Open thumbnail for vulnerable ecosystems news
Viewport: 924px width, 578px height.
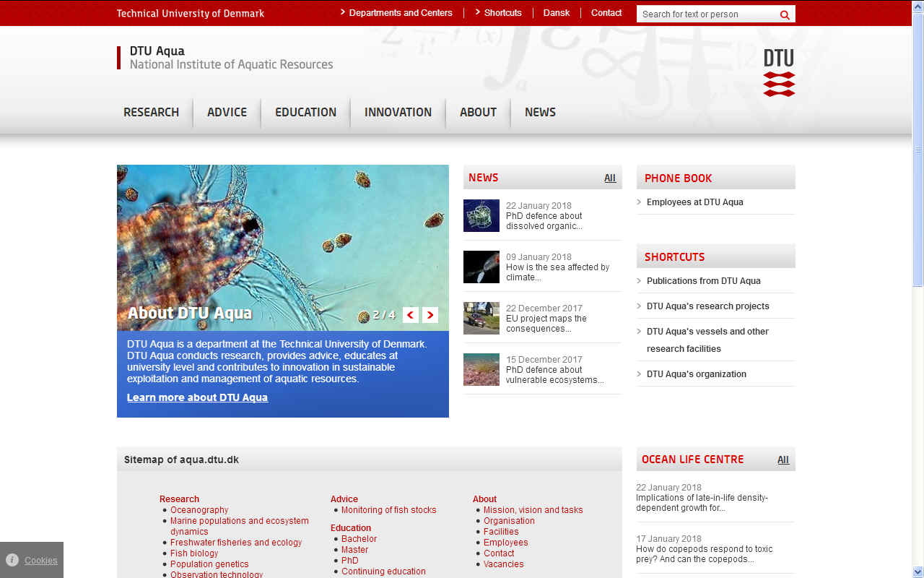(x=481, y=369)
